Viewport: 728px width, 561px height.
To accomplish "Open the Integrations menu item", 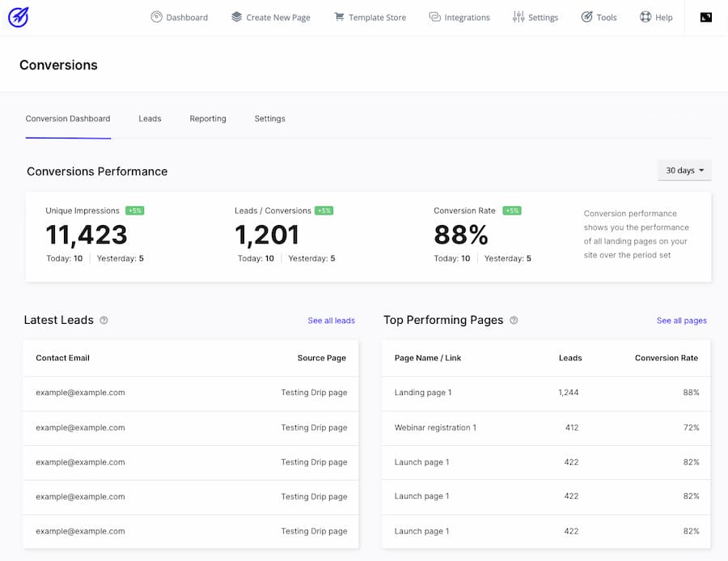I will coord(467,18).
